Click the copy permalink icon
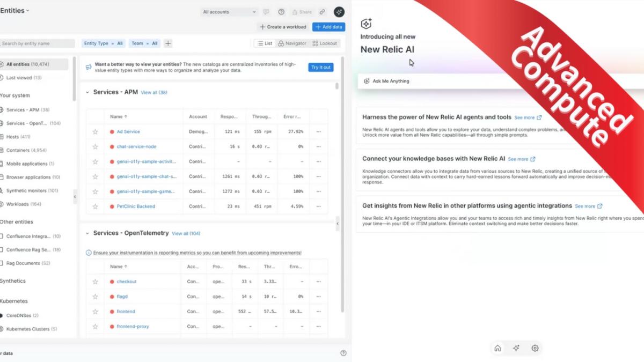This screenshot has width=644, height=362. (x=322, y=12)
